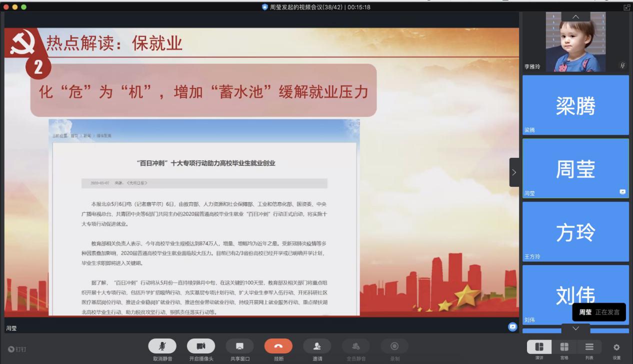This screenshot has height=364, width=633.
Task: Turn on the camera (开启摄像头)
Action: [200, 347]
